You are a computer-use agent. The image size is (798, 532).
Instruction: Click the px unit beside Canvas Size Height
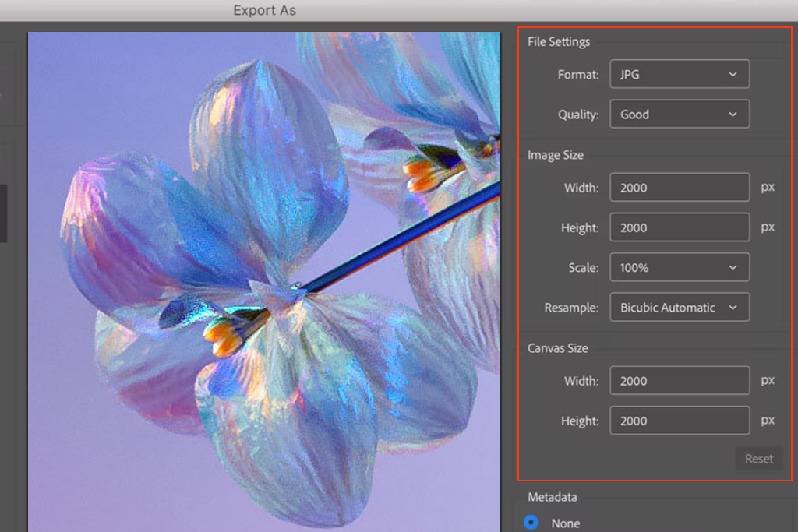click(768, 421)
